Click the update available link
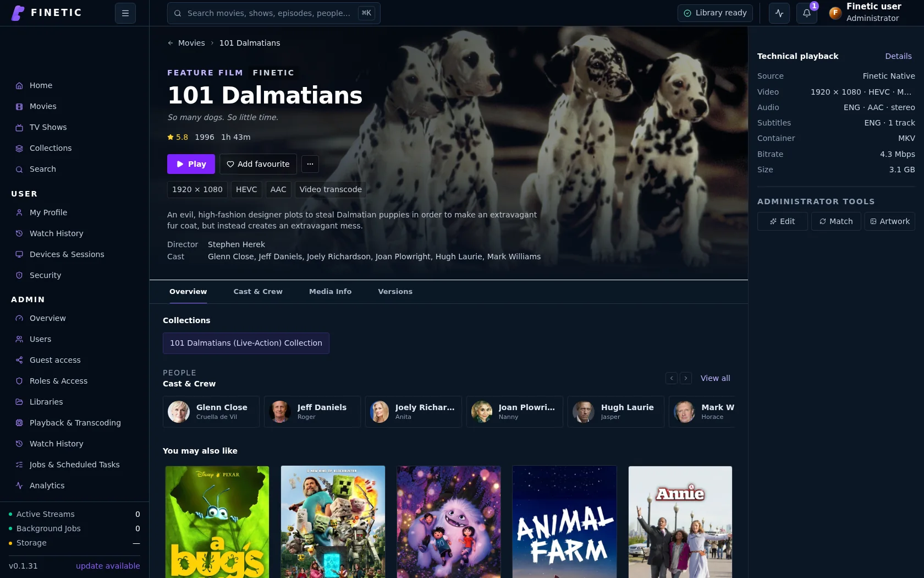The height and width of the screenshot is (578, 924). 108,566
